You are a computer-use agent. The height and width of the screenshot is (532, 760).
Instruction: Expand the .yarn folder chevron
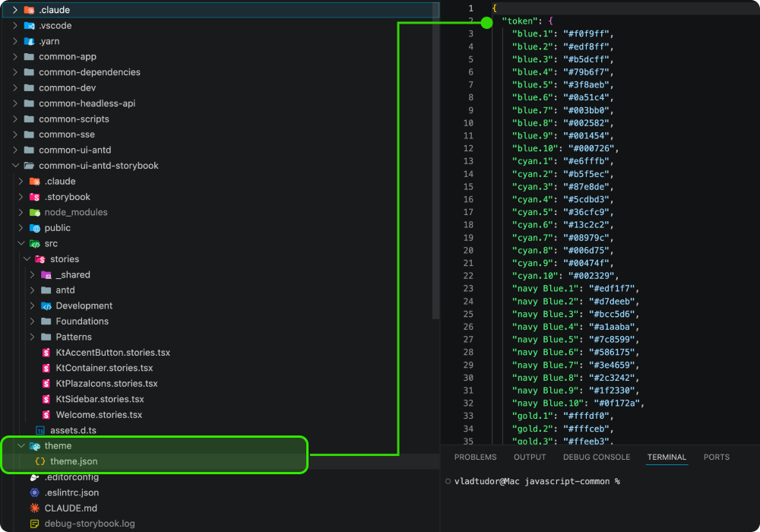point(15,41)
